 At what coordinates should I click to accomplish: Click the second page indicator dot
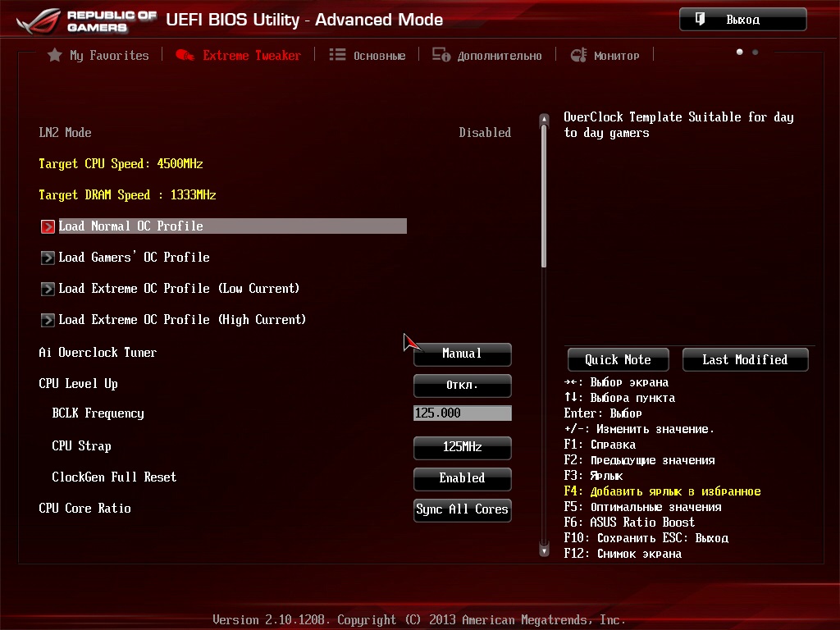click(756, 52)
